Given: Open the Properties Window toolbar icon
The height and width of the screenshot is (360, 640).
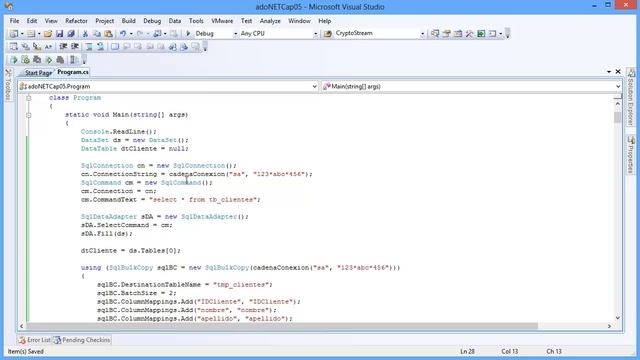Looking at the screenshot, I should tap(446, 33).
